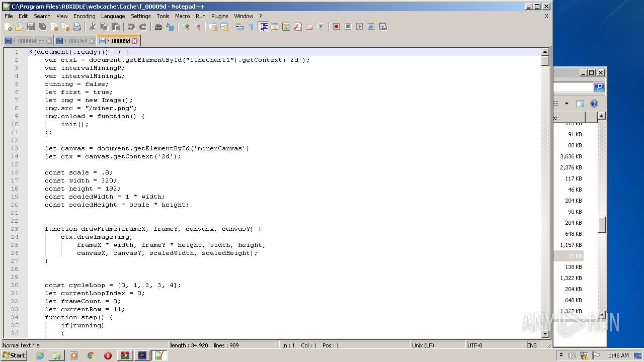Switch to the f_0000d.jpg tab

pyautogui.click(x=29, y=41)
